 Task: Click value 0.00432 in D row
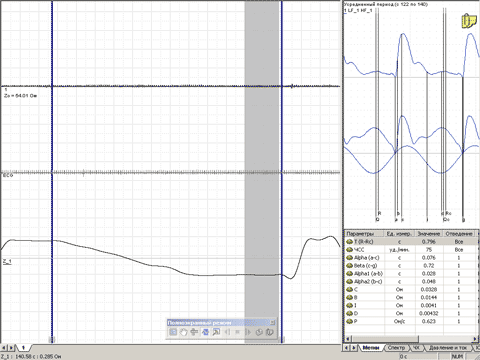coord(429,313)
